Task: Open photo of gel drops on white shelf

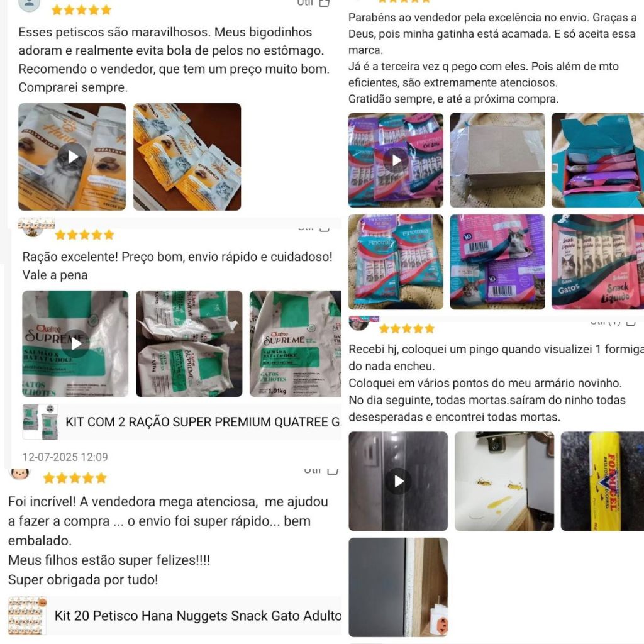Action: coord(504,481)
